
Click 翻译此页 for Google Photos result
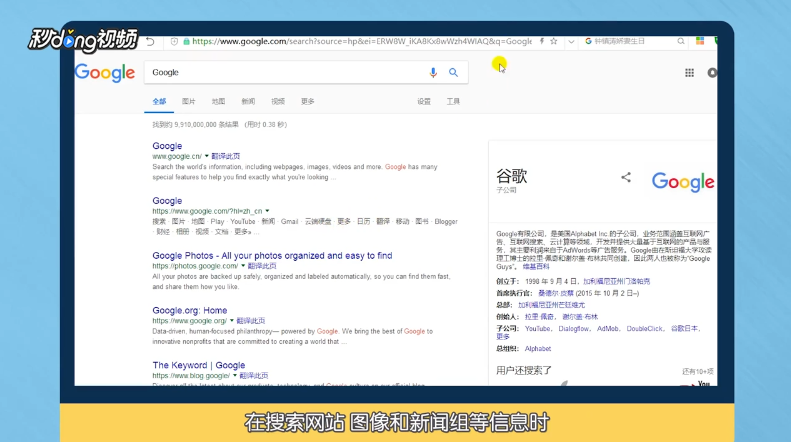[262, 266]
